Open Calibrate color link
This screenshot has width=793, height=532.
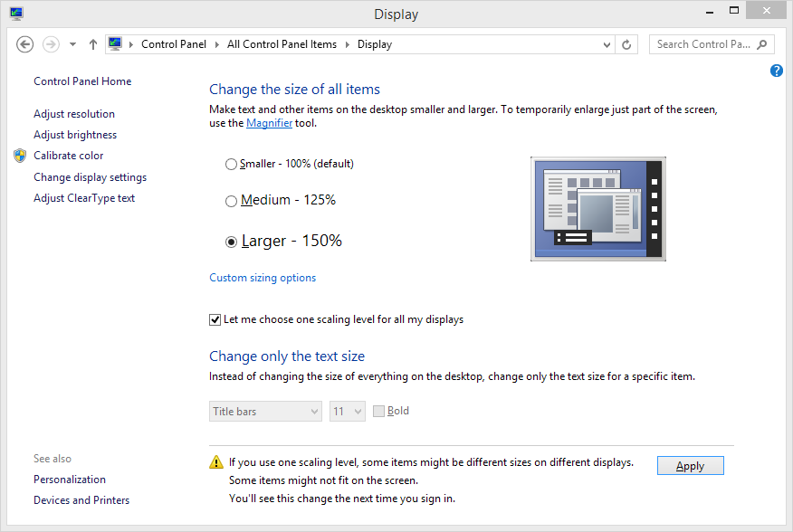(68, 156)
